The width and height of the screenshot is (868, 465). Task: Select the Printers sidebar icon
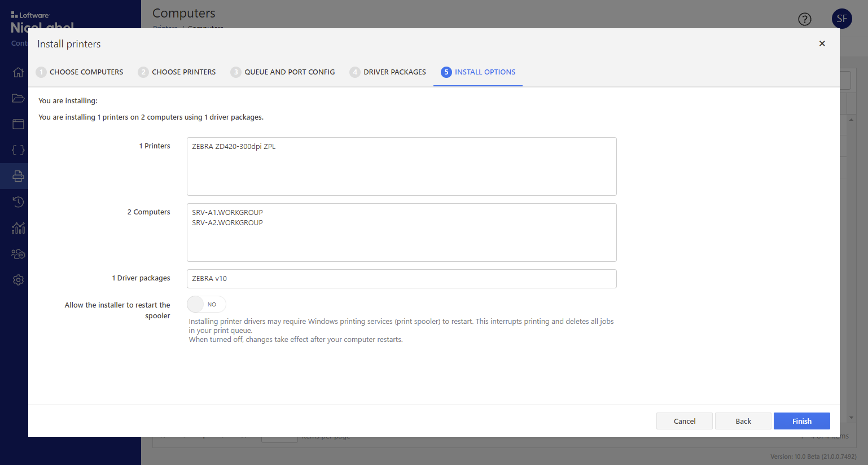[18, 176]
